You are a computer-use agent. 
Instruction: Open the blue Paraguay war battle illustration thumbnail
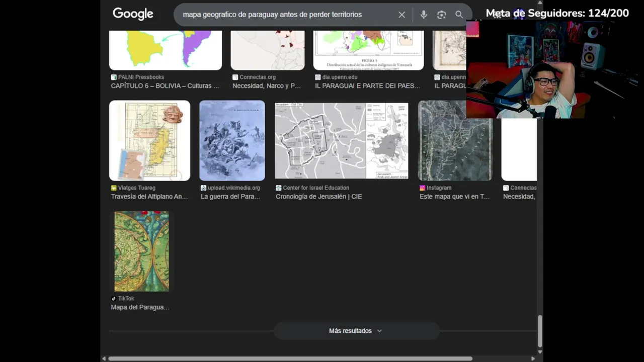232,140
